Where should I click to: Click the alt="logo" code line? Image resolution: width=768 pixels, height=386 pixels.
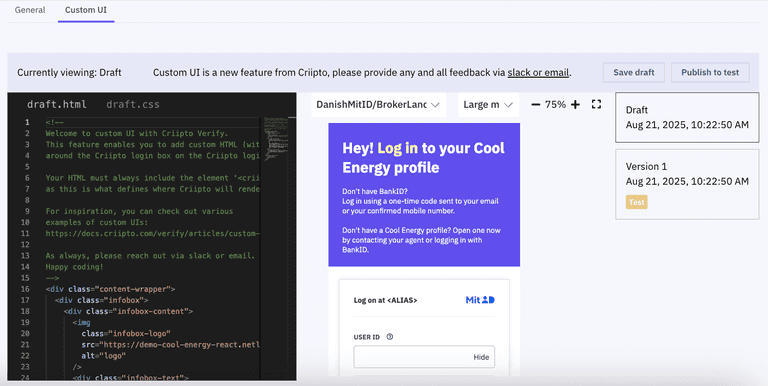pos(104,356)
